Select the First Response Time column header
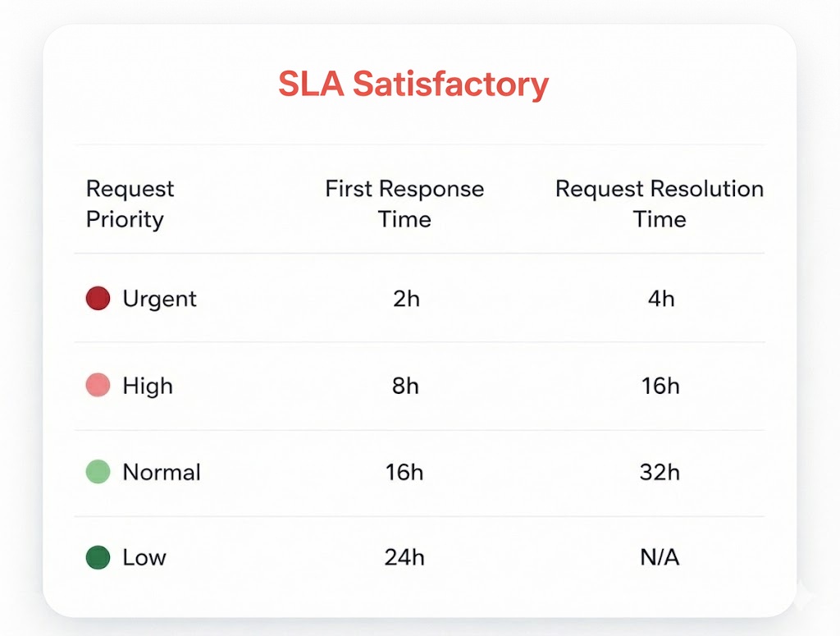 click(x=404, y=204)
